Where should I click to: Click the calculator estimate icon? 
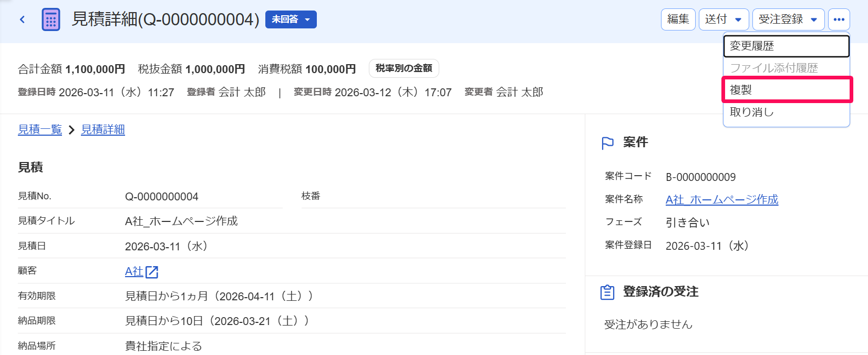point(51,20)
